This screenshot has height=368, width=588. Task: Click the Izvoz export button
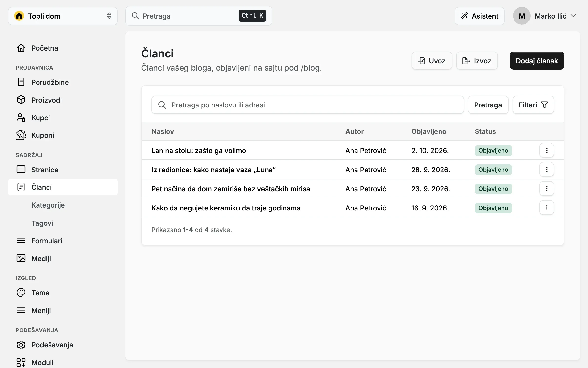click(477, 61)
